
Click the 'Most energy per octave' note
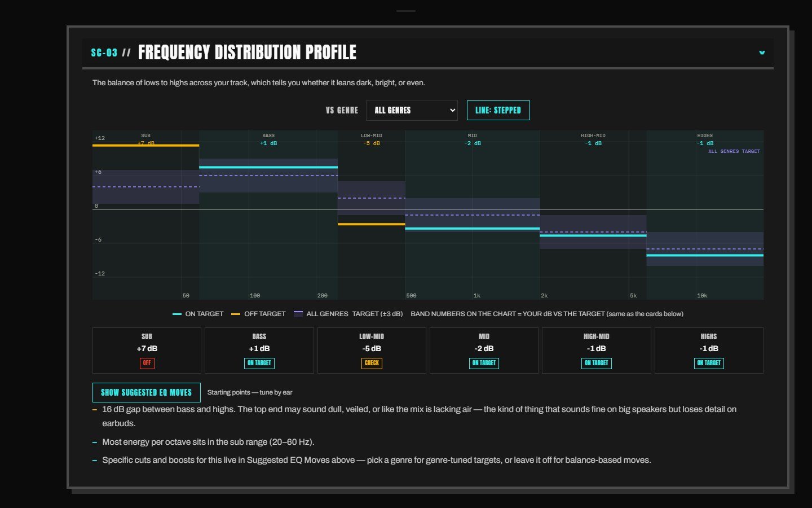208,442
